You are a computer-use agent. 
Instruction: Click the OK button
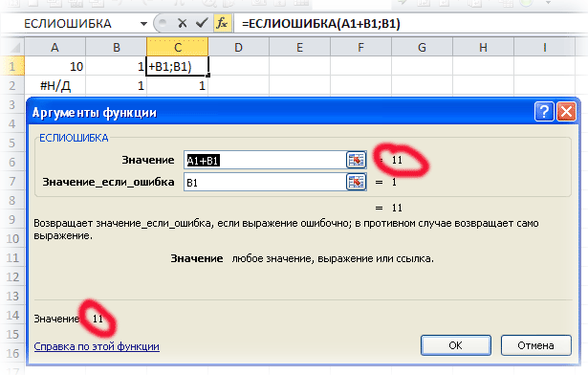pyautogui.click(x=456, y=345)
